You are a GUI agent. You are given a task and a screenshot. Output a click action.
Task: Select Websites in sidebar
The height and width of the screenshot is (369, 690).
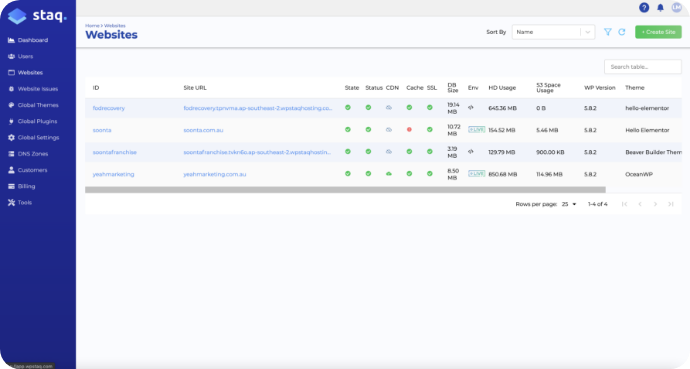point(30,73)
